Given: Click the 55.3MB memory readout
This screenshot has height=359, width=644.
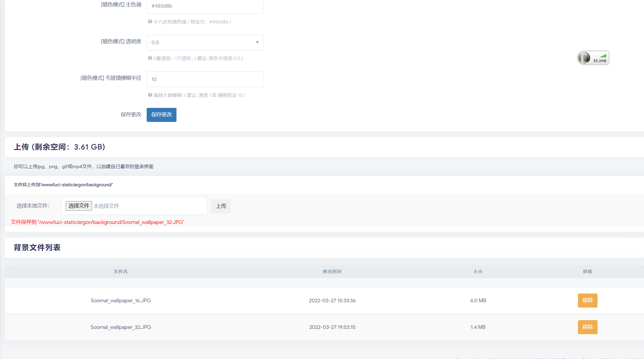Looking at the screenshot, I should [600, 61].
